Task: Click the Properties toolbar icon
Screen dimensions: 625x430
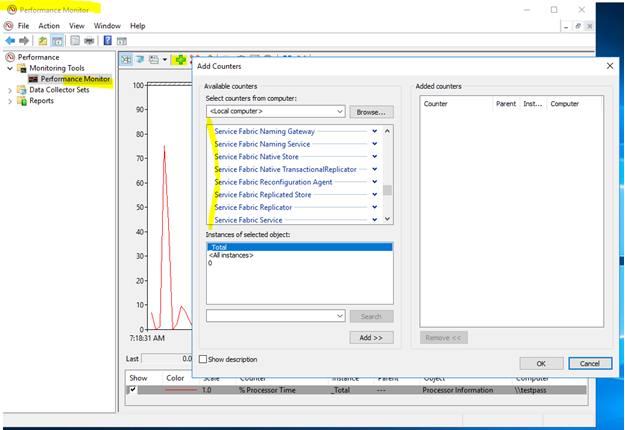Action: pos(75,41)
